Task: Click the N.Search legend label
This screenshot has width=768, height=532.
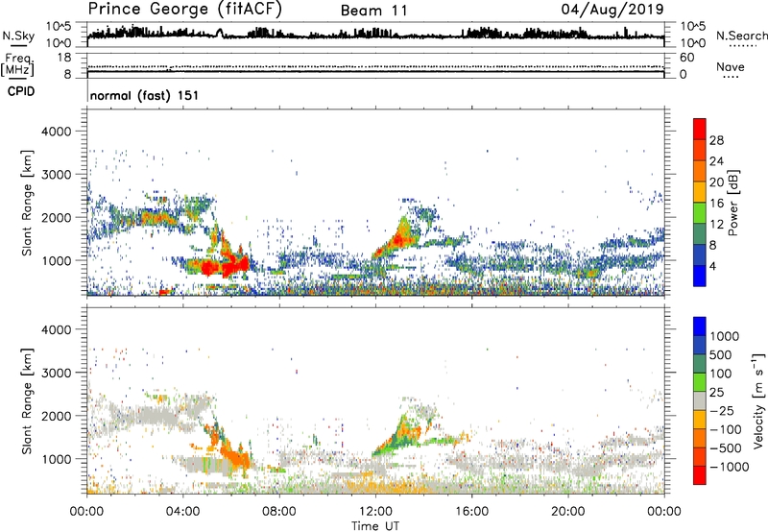Action: 741,36
